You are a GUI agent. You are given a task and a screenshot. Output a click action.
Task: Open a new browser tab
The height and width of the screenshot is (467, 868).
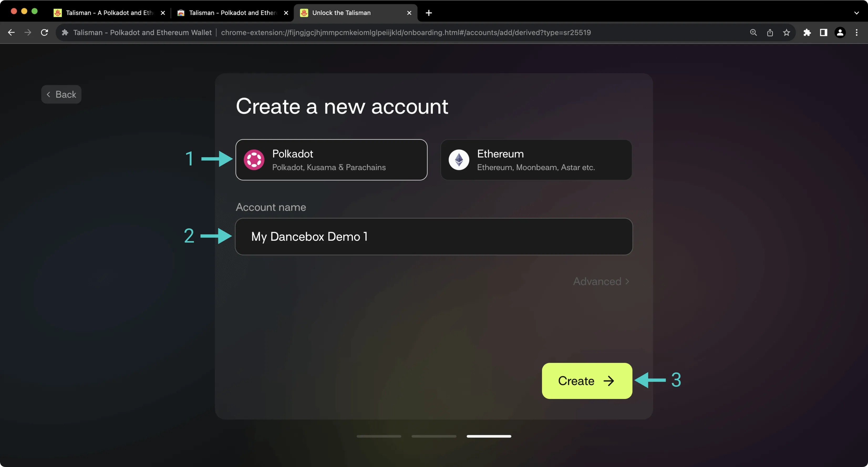428,13
